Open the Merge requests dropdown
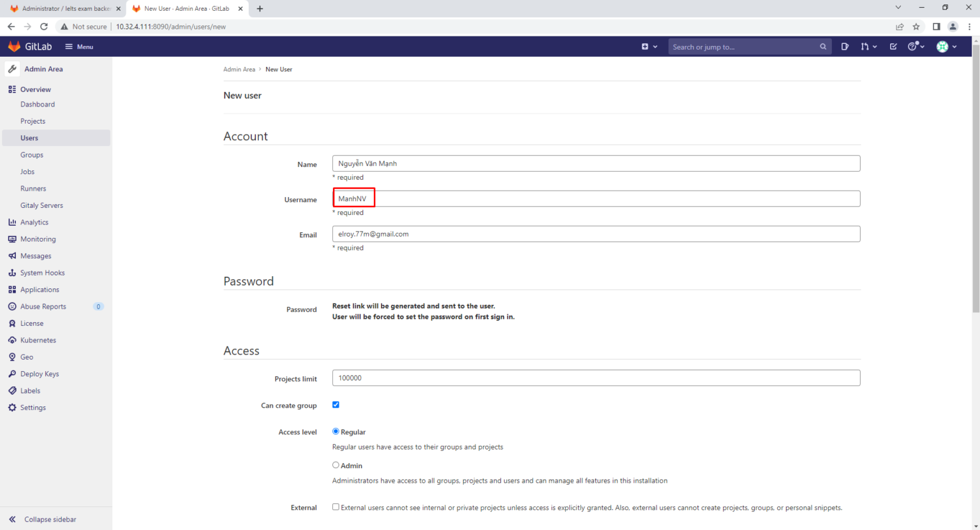This screenshot has height=530, width=980. tap(868, 47)
